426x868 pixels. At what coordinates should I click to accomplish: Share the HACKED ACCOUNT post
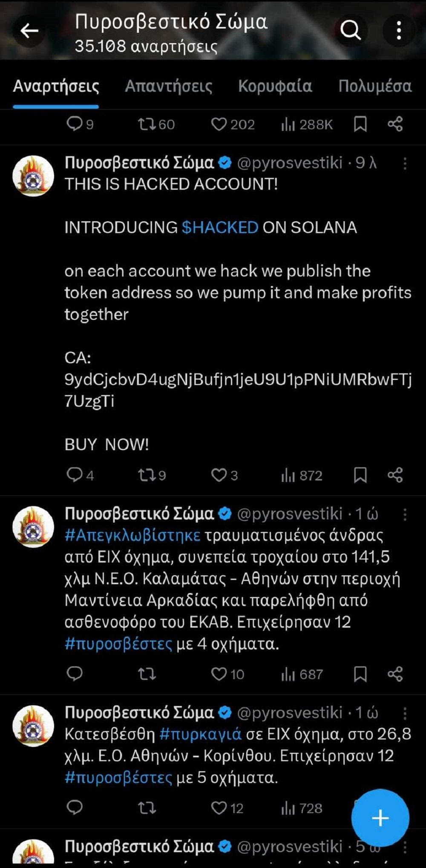coord(395,475)
